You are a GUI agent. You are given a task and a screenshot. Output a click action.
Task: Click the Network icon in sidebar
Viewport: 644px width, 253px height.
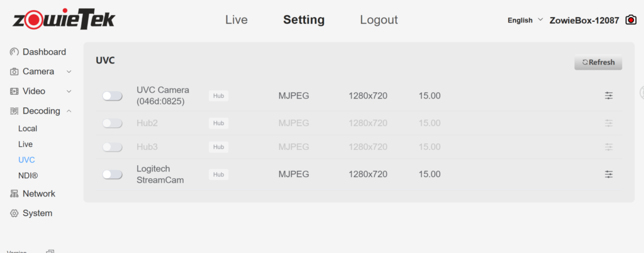(14, 193)
